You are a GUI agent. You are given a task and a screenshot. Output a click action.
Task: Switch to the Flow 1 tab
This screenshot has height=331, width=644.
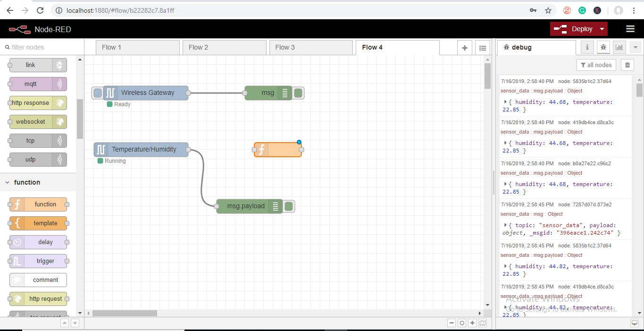(137, 47)
